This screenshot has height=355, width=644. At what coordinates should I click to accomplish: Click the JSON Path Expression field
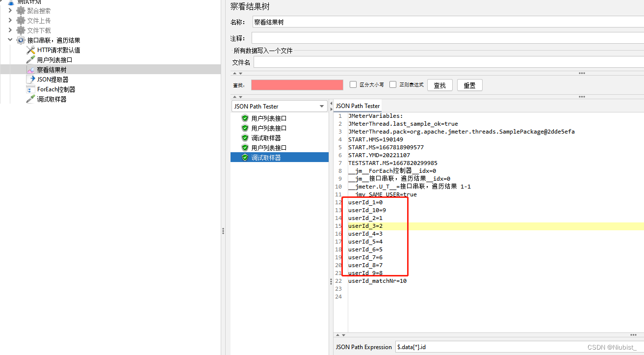519,347
